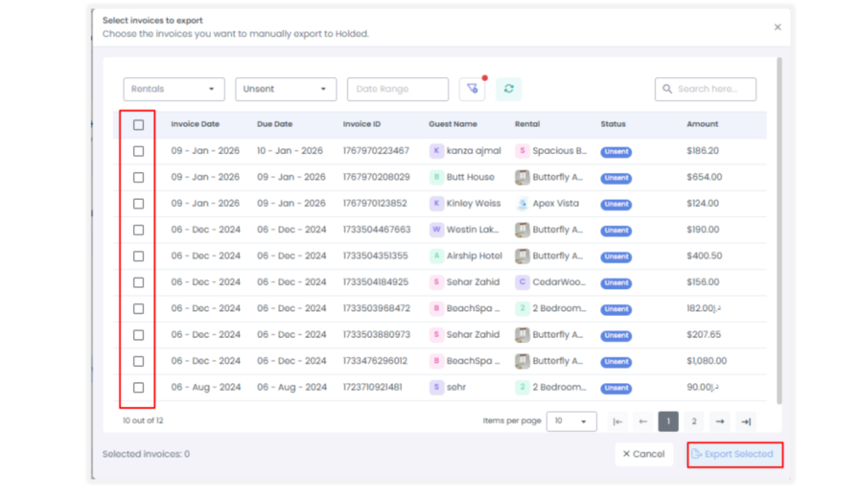Click Unsent badge for kanza ajmal

coord(616,152)
